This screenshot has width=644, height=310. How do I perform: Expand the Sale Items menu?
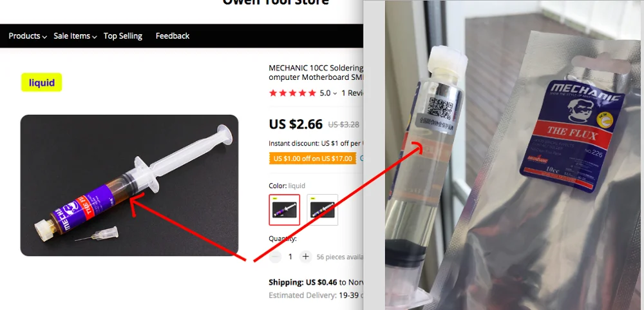tap(75, 36)
